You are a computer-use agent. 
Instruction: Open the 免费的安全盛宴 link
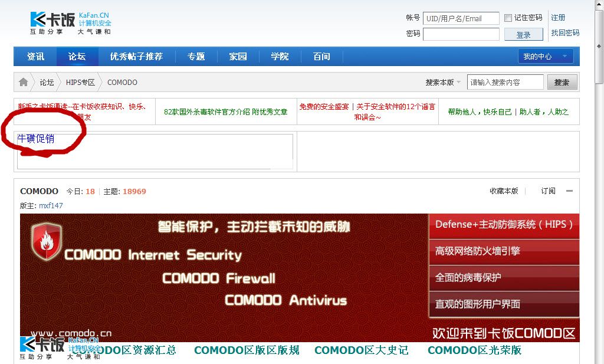tap(324, 107)
